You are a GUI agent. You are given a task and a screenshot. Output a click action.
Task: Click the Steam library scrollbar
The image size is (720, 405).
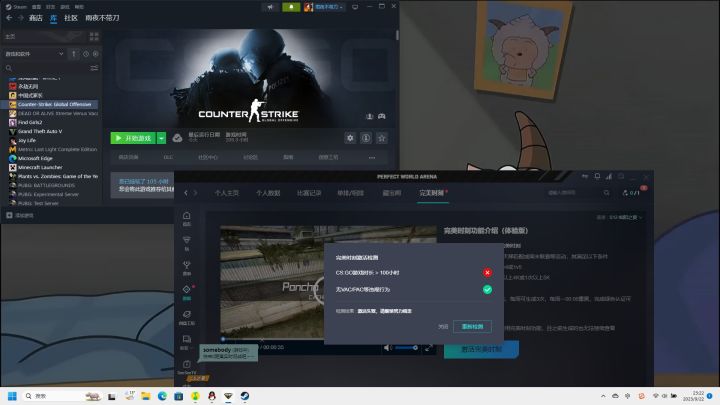point(397,35)
